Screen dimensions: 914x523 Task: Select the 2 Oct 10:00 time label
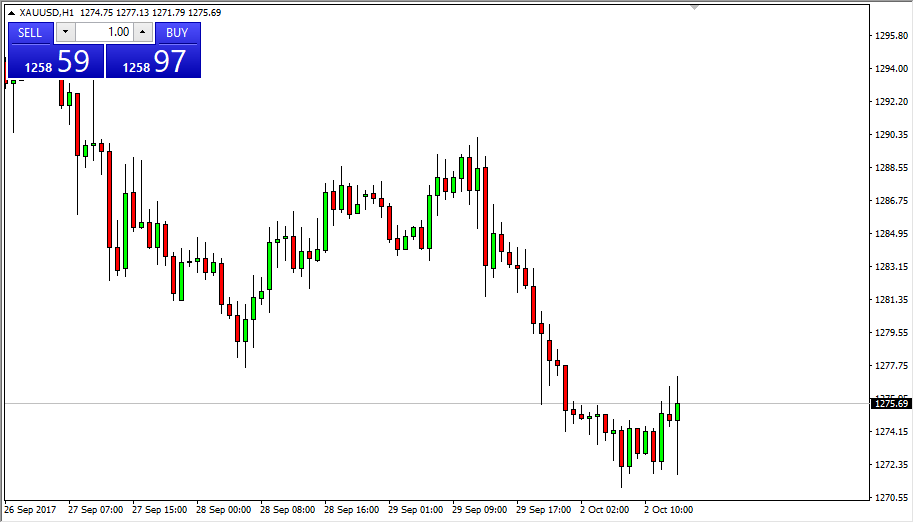[x=668, y=510]
